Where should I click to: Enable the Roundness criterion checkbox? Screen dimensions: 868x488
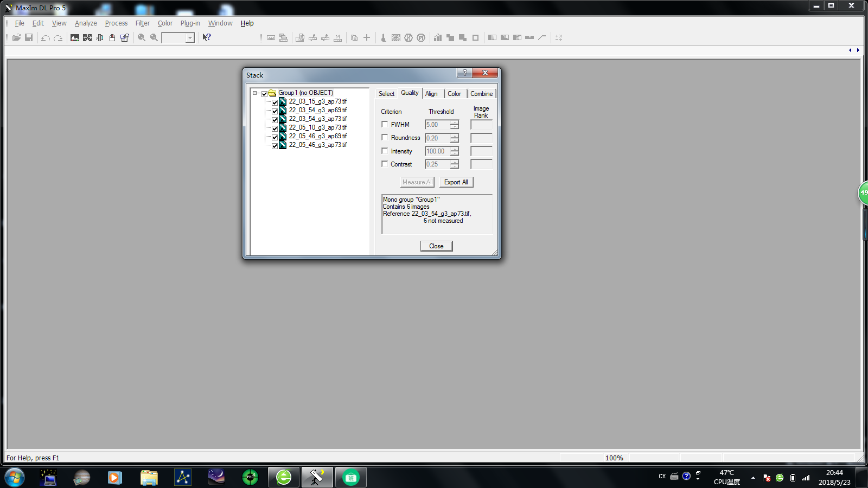(385, 137)
